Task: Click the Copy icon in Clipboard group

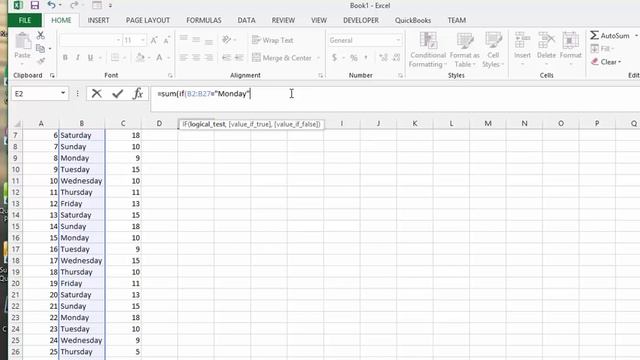Action: coord(40,49)
